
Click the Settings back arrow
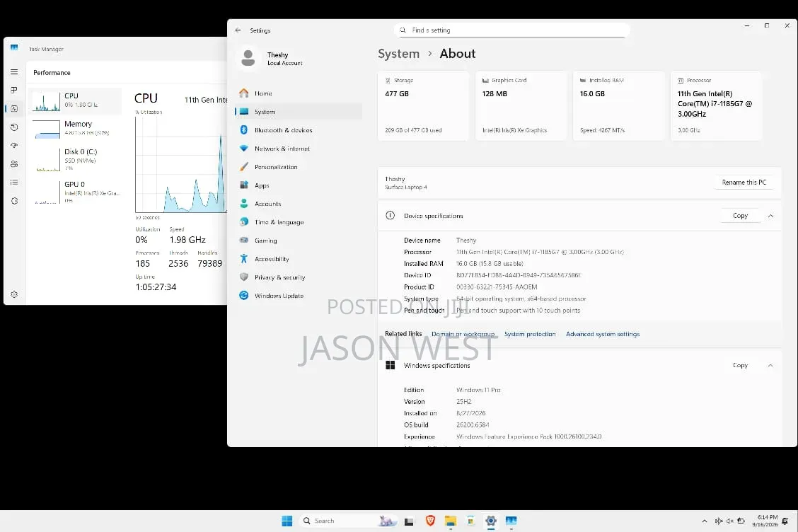point(238,30)
